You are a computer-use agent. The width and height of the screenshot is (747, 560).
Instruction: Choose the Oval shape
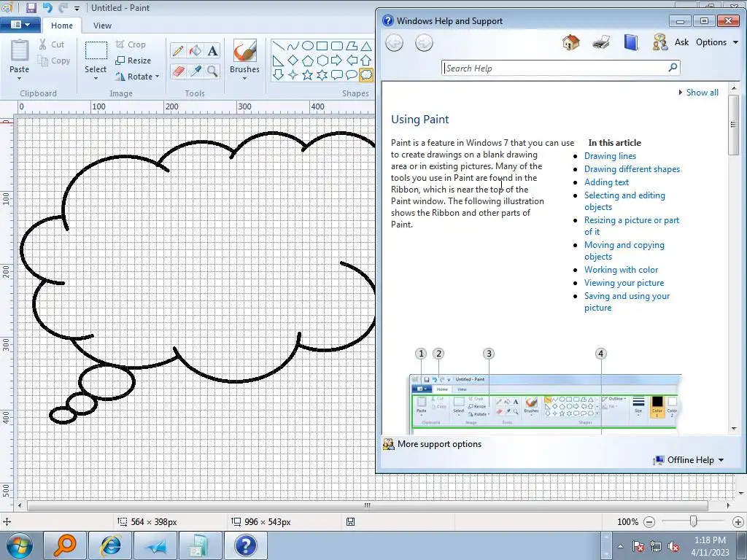pos(308,46)
